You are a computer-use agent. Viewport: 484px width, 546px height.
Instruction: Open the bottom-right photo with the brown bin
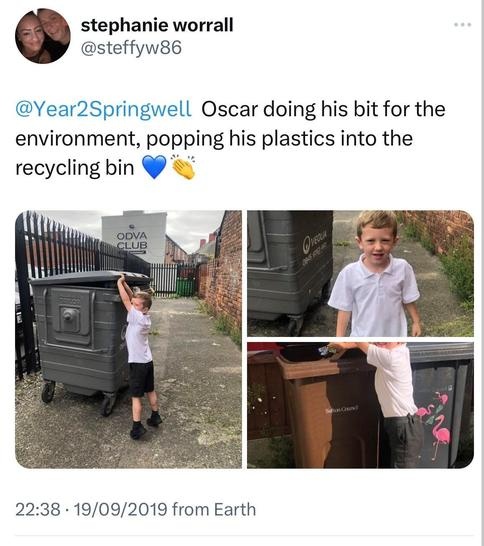point(360,405)
